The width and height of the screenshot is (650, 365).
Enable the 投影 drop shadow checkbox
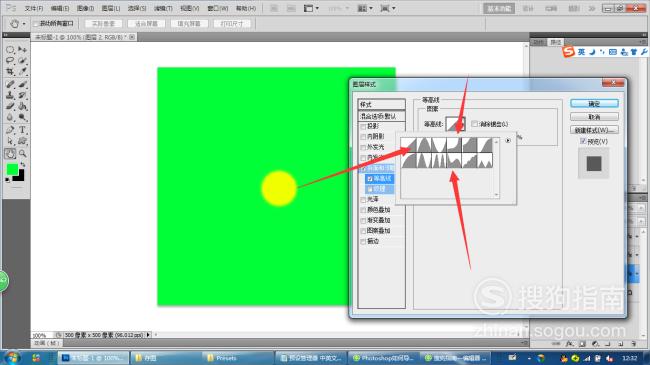(364, 126)
